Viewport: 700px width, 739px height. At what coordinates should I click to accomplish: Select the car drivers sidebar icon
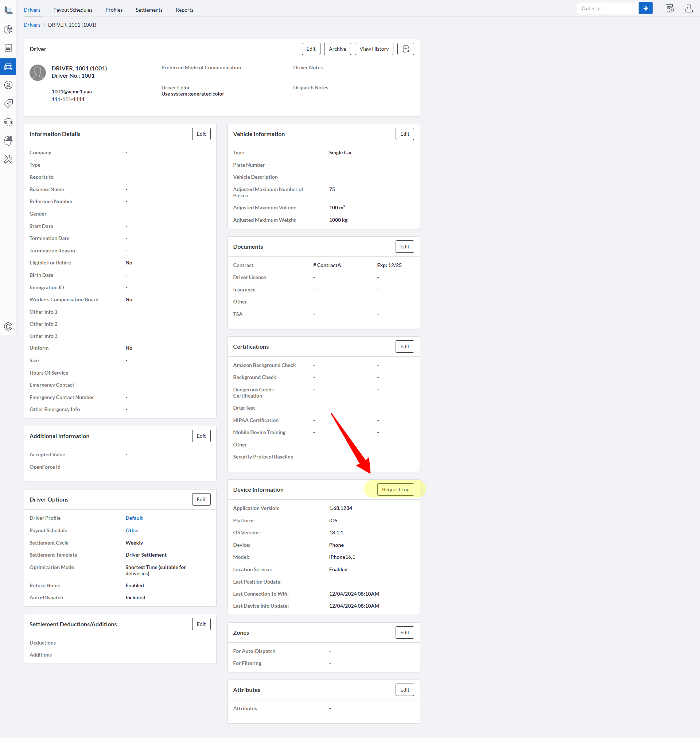(x=8, y=66)
